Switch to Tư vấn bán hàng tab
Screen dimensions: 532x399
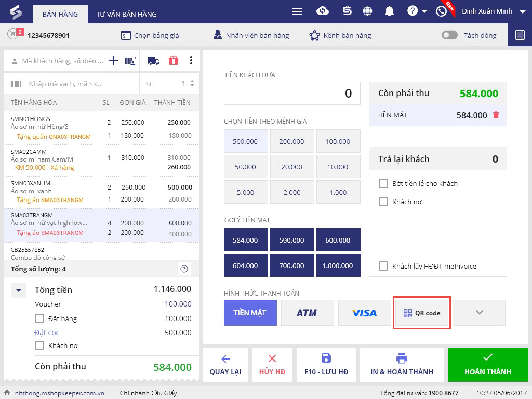tap(126, 14)
